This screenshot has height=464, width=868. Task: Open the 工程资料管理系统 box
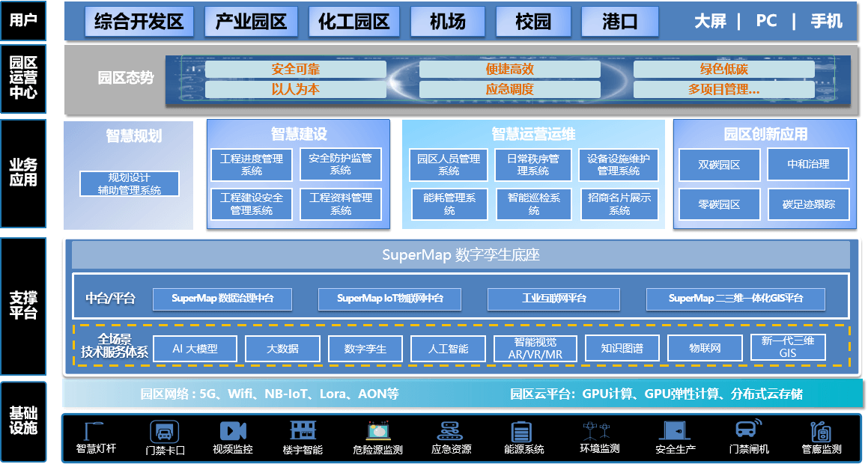[341, 204]
